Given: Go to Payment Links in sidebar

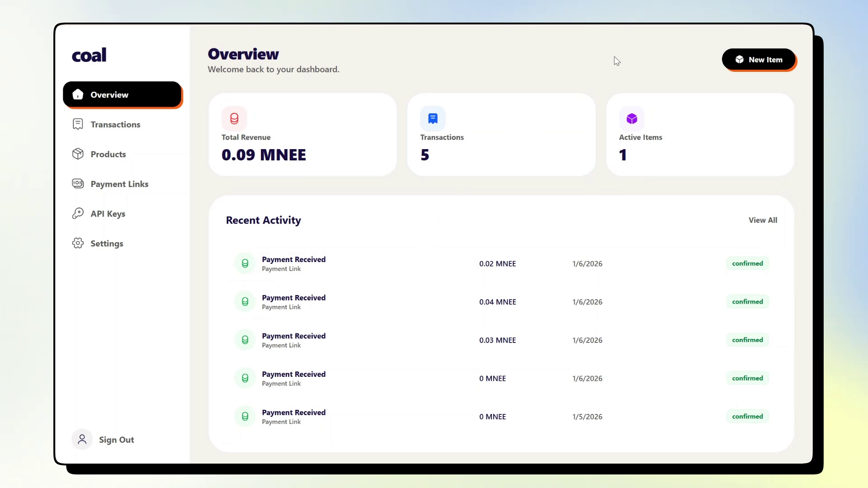Looking at the screenshot, I should [x=119, y=184].
